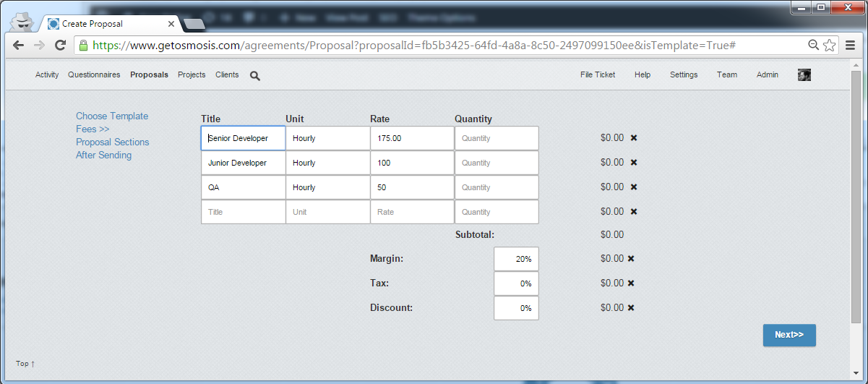This screenshot has height=384, width=868.
Task: Click the zoom magnifier in address bar
Action: (814, 45)
